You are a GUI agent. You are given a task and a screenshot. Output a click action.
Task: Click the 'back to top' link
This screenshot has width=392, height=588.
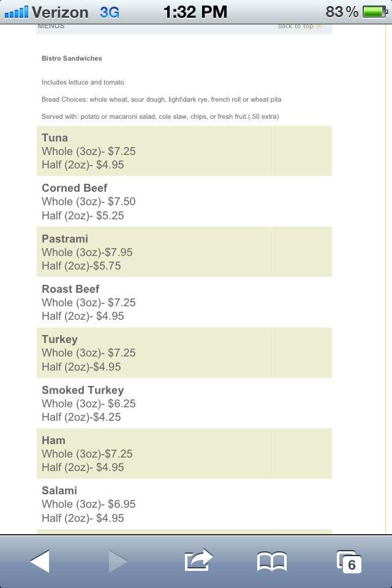click(x=296, y=26)
